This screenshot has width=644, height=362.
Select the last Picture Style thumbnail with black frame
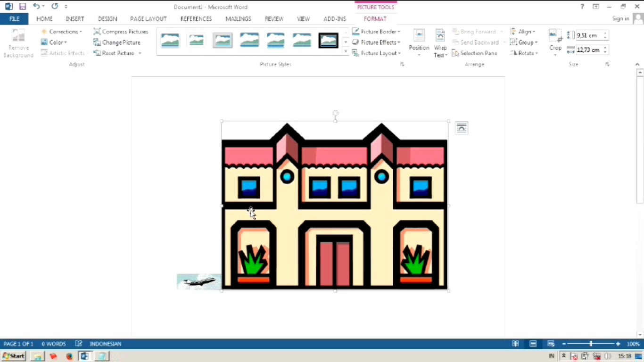(x=328, y=40)
